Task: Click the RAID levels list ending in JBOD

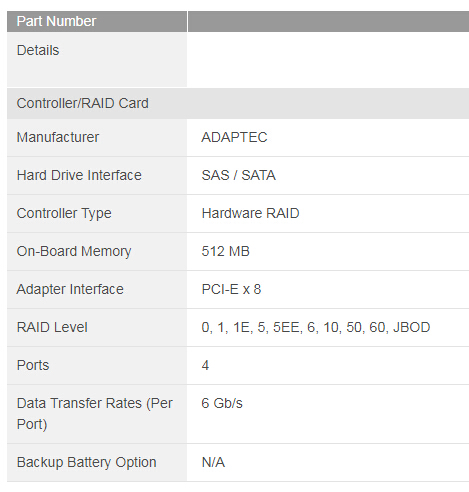Action: tap(316, 327)
